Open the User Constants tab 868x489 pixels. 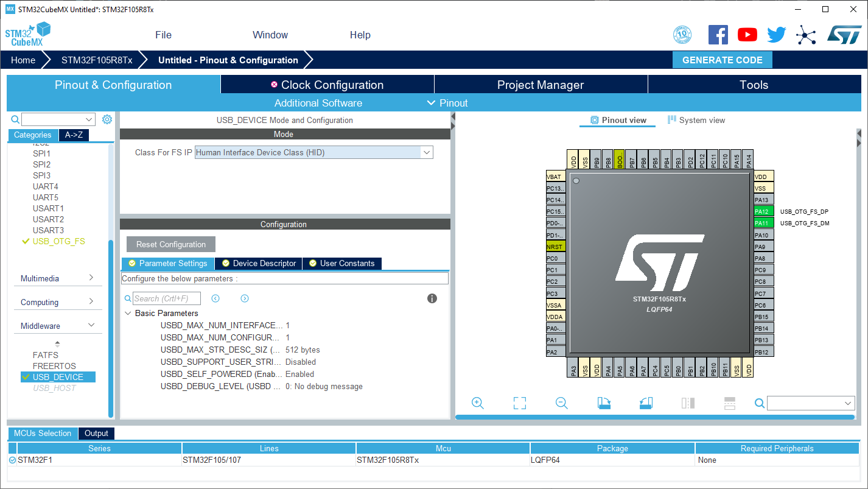click(x=342, y=263)
